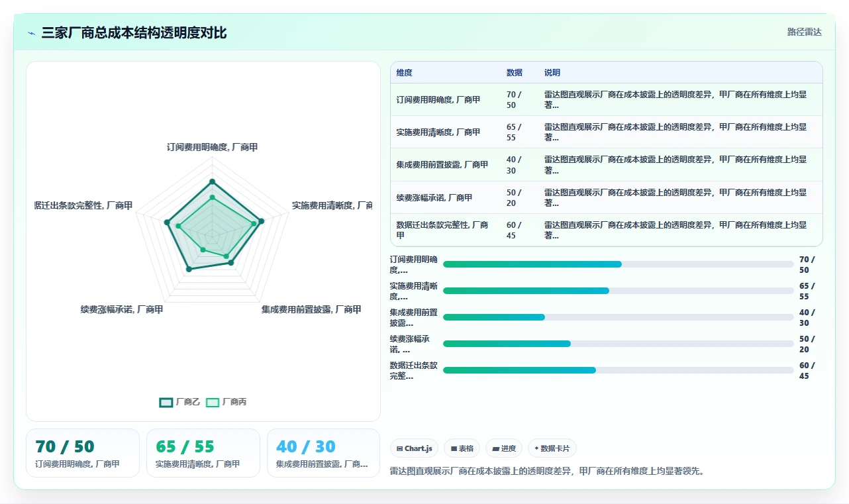Click radar axis label 集成费用前置披露, 厂商甲
The image size is (849, 504).
(311, 309)
